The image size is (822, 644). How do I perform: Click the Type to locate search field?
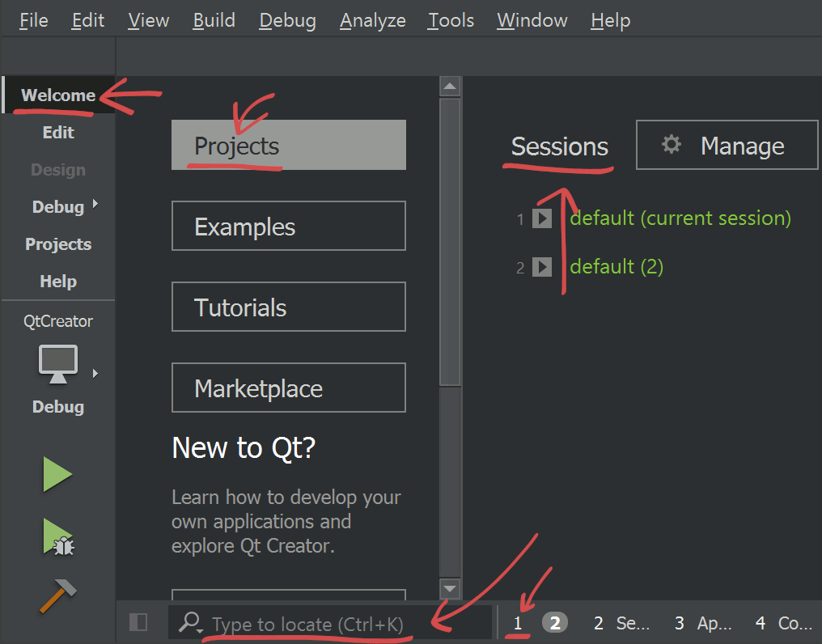[330, 623]
